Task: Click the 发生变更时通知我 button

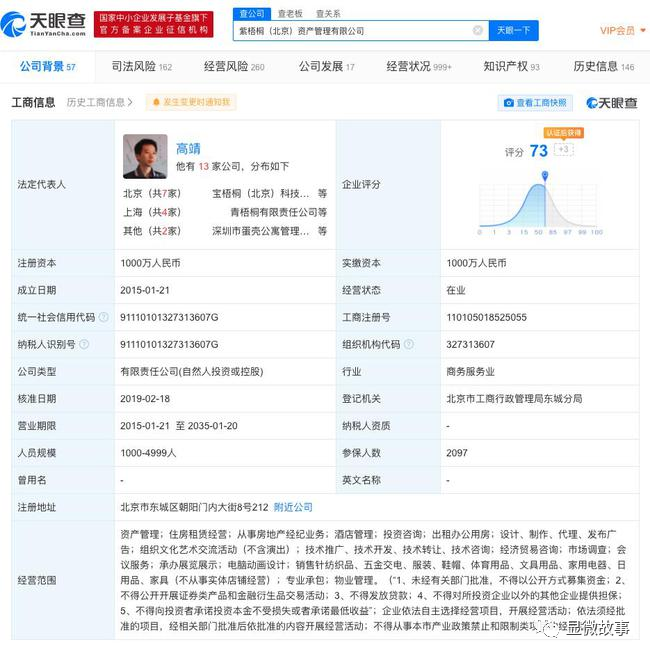Action: tap(191, 102)
